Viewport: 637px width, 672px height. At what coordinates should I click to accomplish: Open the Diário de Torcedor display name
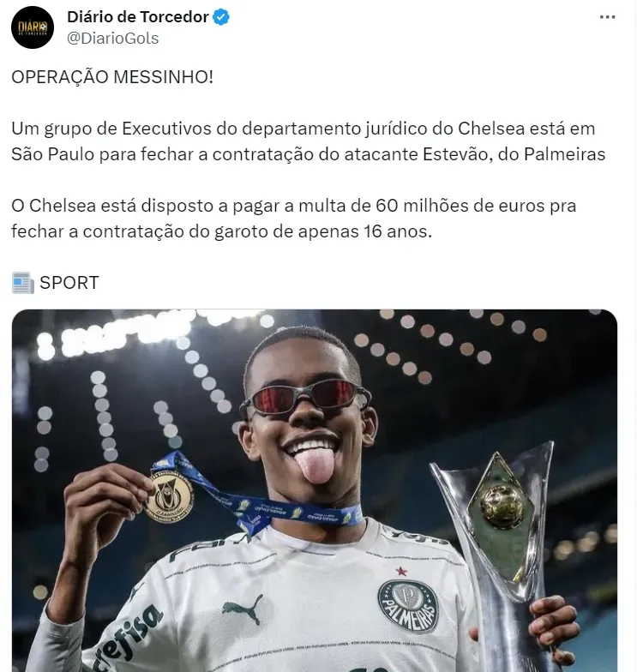(137, 17)
